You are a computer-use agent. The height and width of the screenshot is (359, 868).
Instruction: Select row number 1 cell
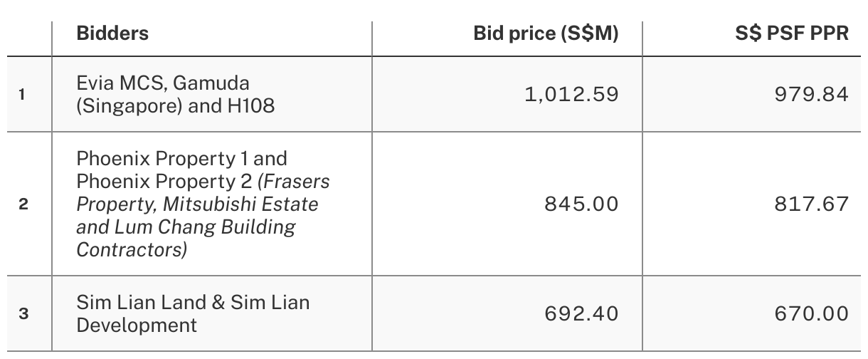(x=23, y=95)
